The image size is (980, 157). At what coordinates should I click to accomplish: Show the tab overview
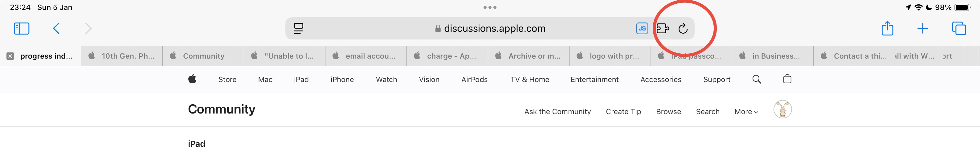point(959,29)
